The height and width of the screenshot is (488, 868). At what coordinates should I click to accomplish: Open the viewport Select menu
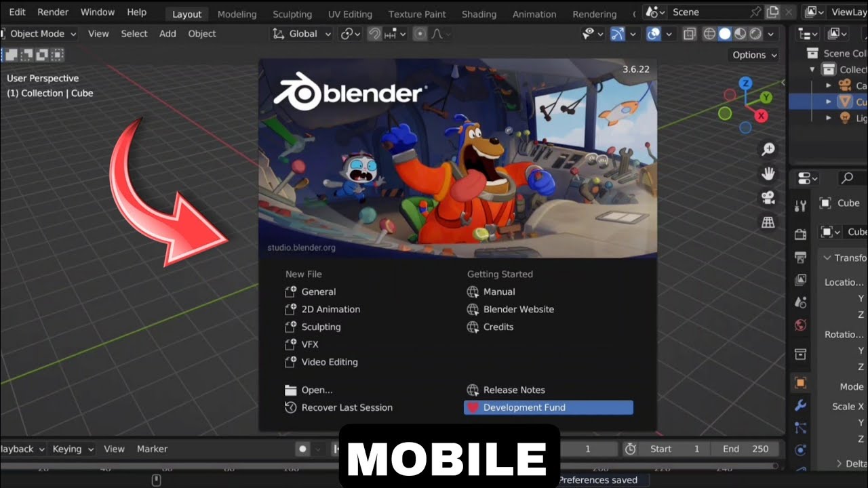point(134,34)
